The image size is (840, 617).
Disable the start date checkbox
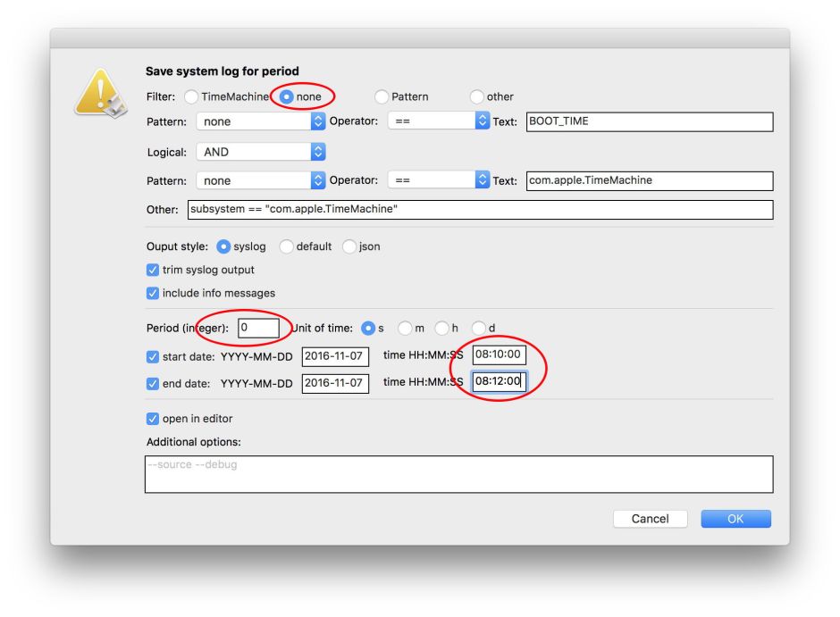click(153, 356)
